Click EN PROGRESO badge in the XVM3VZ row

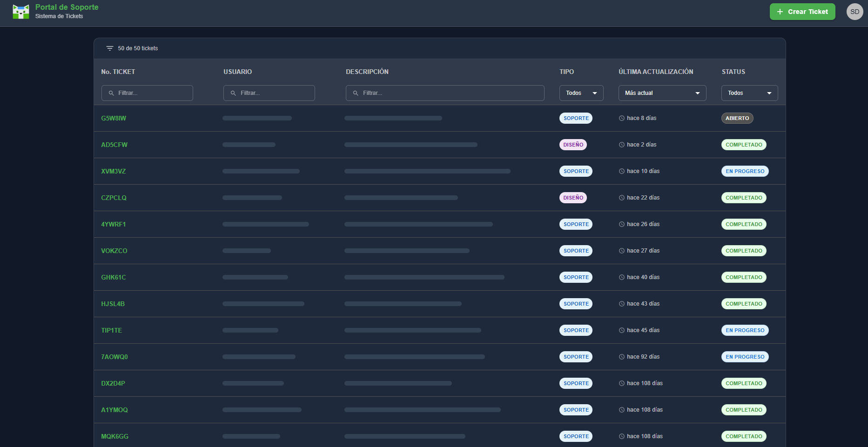tap(745, 171)
